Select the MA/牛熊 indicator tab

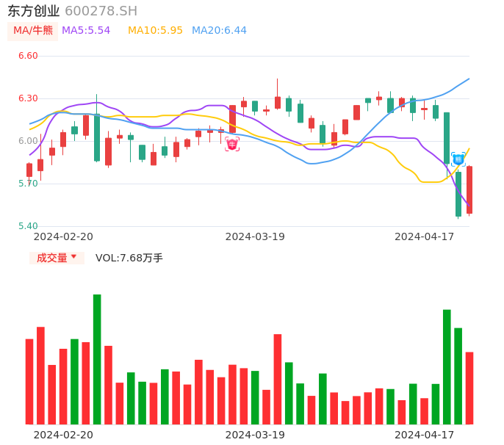point(33,31)
